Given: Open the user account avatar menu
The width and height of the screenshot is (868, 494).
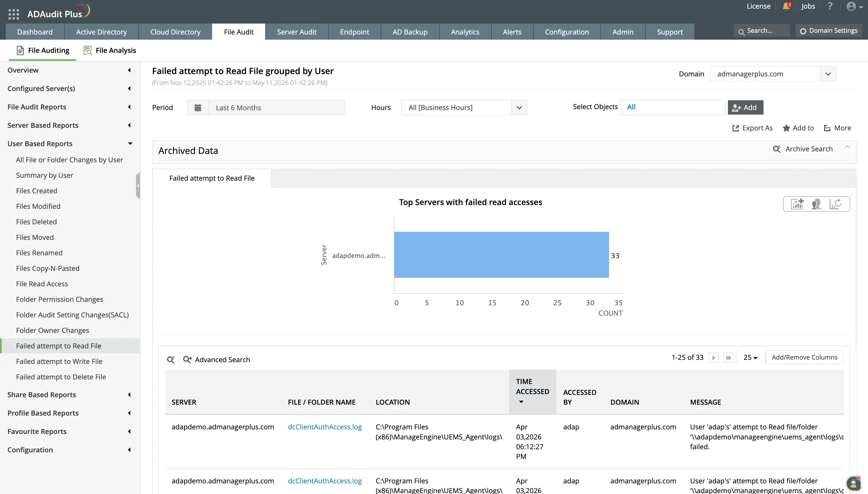Looking at the screenshot, I should pyautogui.click(x=854, y=6).
